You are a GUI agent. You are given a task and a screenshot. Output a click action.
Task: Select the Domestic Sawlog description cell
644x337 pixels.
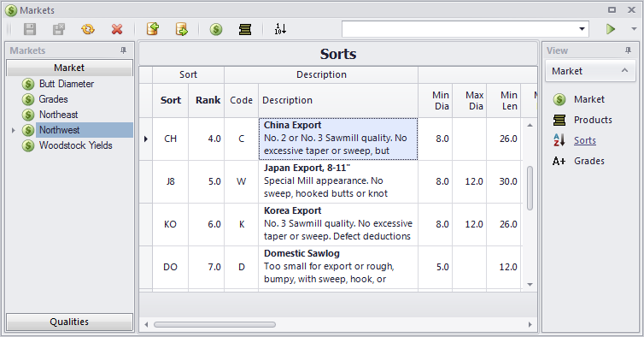pyautogui.click(x=338, y=268)
